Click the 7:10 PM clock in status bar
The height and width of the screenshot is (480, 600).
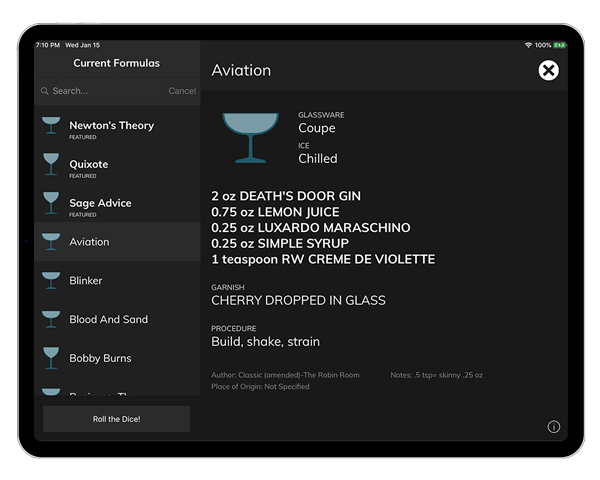[x=48, y=45]
